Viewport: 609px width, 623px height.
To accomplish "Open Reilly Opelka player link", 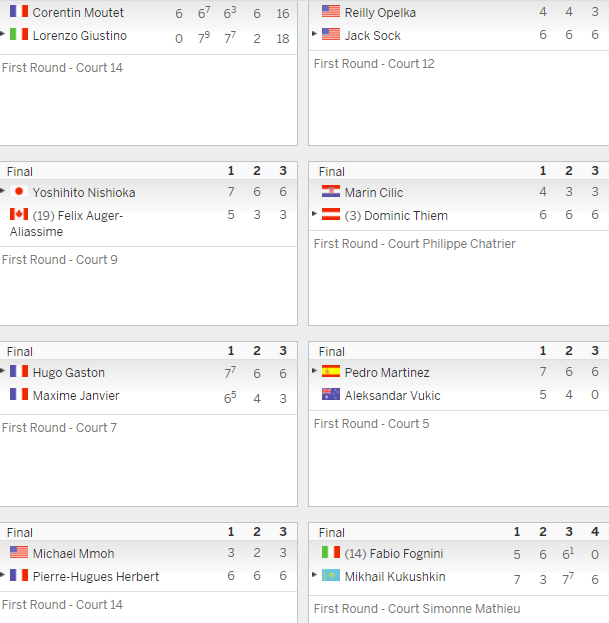I will click(x=380, y=13).
